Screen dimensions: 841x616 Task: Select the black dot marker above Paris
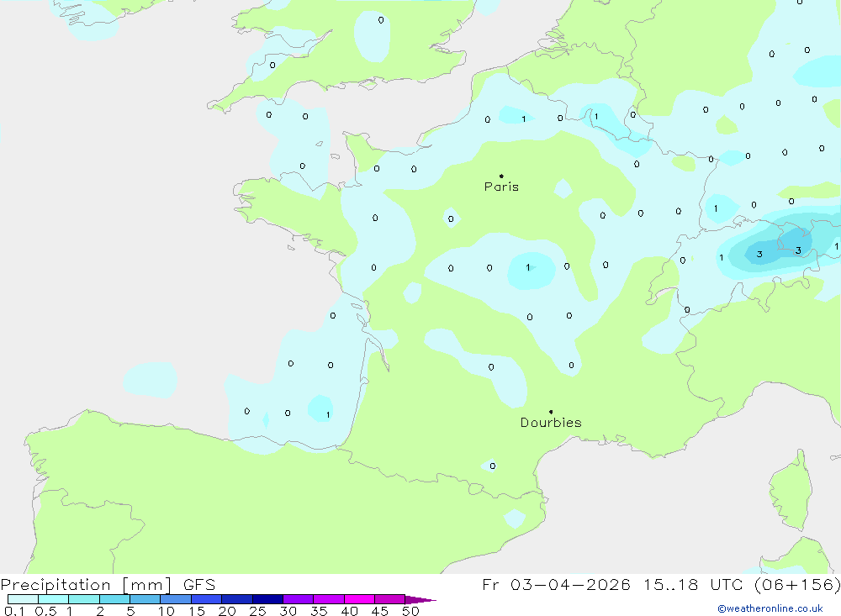tap(501, 176)
